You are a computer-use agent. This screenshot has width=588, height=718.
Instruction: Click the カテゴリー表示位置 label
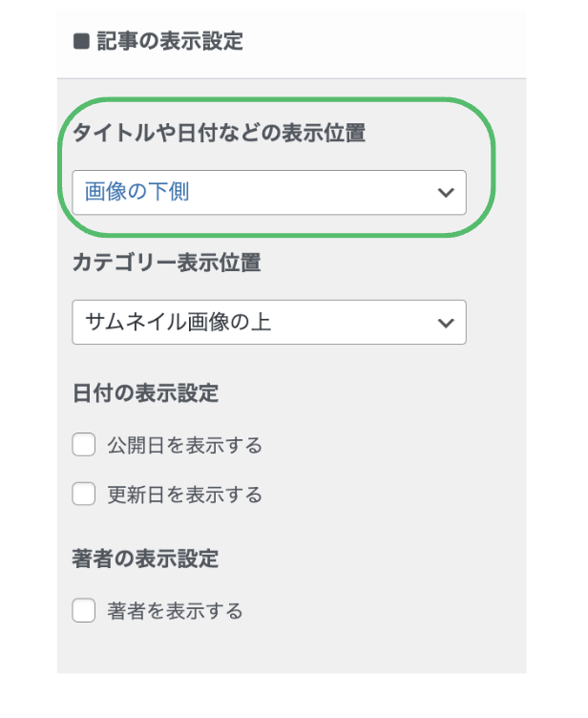[166, 264]
